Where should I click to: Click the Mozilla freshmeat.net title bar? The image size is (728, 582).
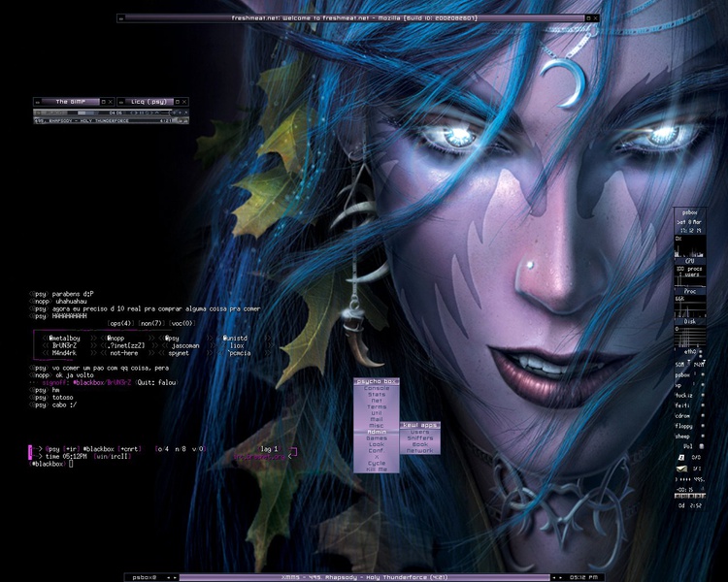click(x=354, y=18)
